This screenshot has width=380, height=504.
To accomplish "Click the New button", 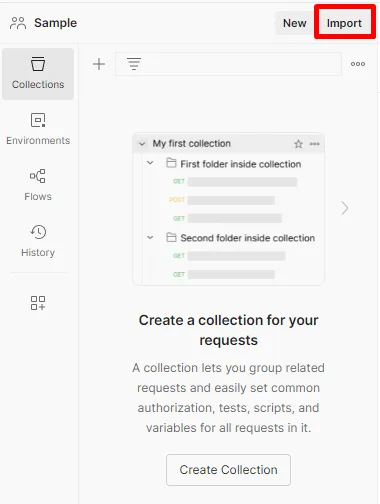I will point(295,23).
